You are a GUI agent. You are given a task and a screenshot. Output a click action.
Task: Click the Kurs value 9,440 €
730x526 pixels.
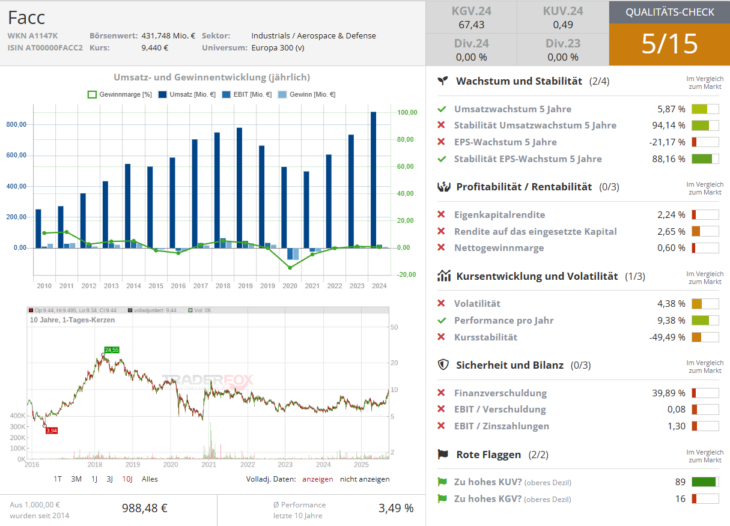click(155, 47)
